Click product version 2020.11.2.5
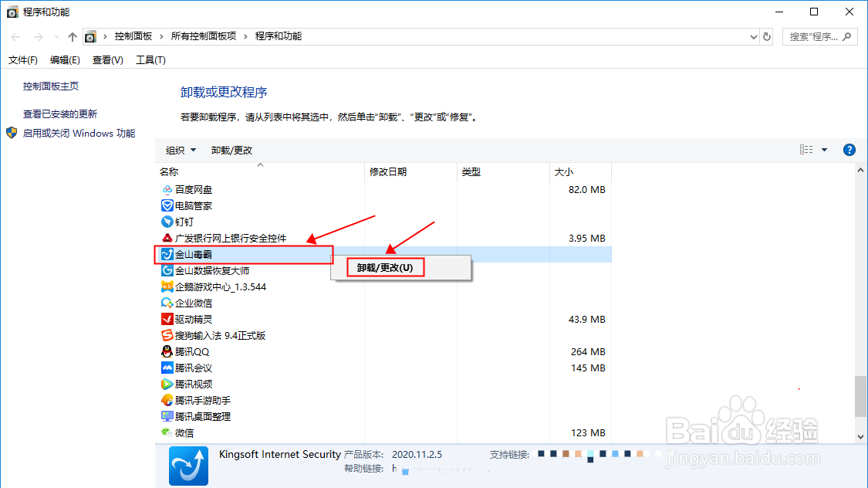Screen dimensions: 868x488 coord(417,454)
